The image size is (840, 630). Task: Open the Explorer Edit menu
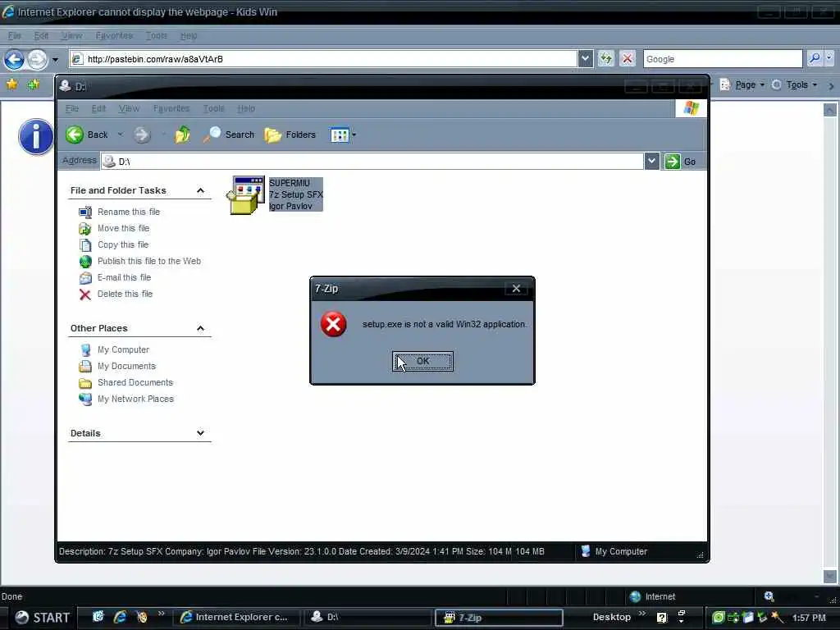point(98,108)
